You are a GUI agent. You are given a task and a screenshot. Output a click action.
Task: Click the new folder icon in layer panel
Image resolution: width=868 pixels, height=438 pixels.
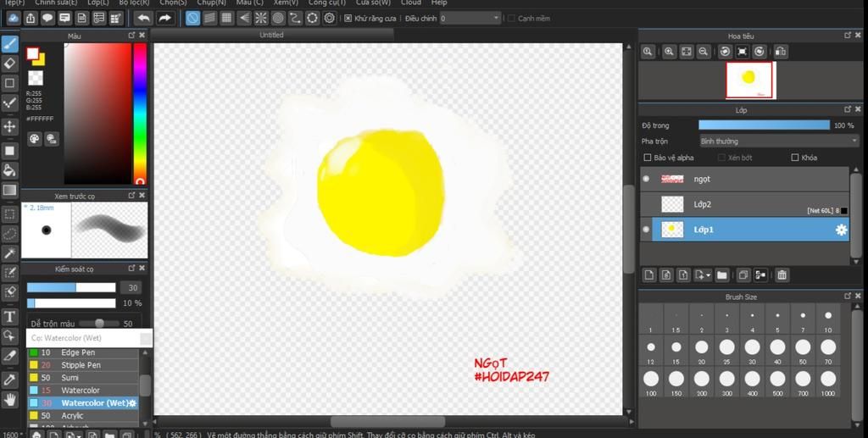(721, 274)
